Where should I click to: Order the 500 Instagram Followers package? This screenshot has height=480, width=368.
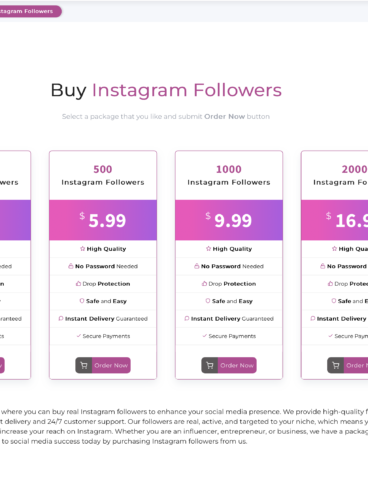[103, 365]
